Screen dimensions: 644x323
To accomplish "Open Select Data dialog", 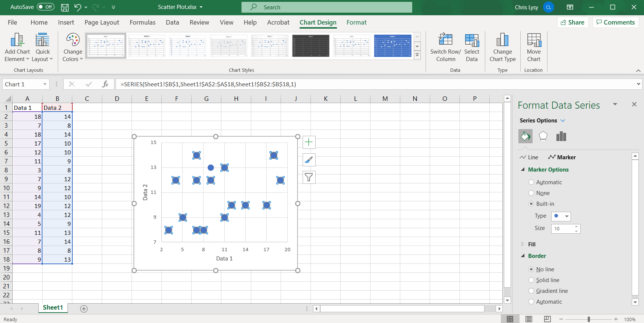I will [472, 48].
